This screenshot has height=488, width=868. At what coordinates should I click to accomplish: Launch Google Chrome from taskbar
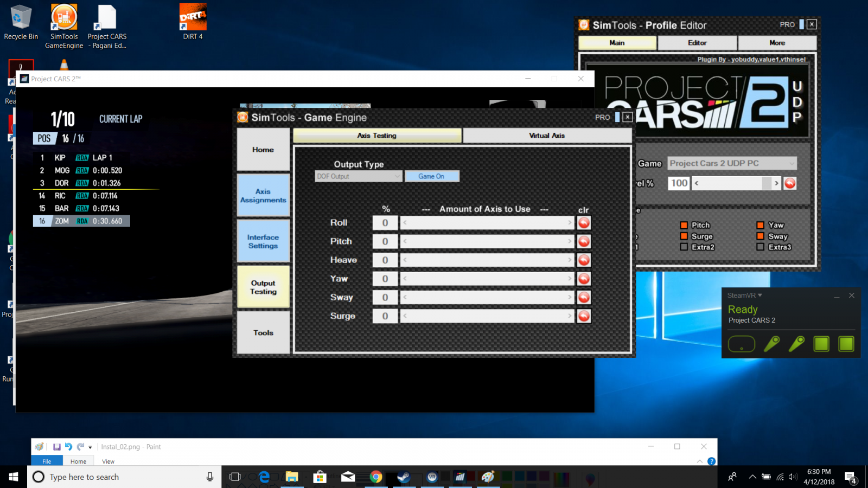pos(375,477)
